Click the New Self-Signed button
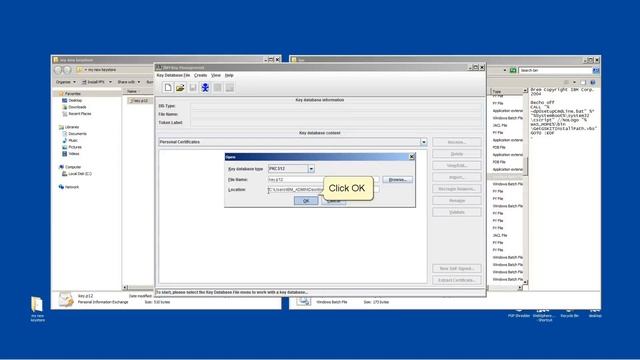The height and width of the screenshot is (360, 640). 457,269
